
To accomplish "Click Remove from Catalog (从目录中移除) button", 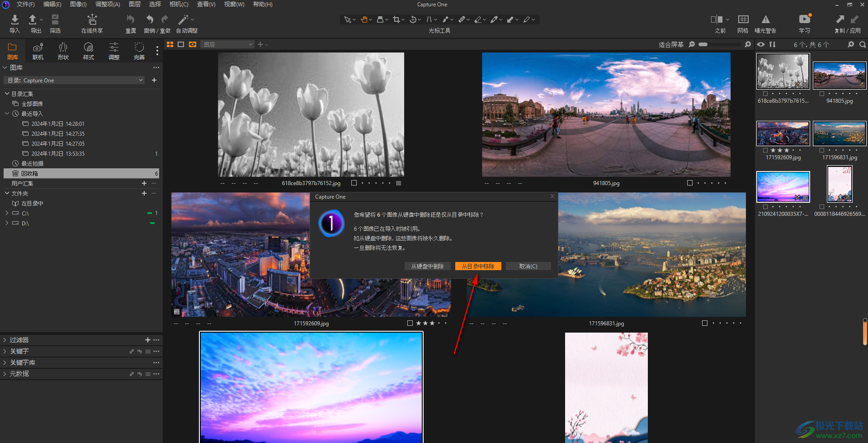I will tap(478, 267).
